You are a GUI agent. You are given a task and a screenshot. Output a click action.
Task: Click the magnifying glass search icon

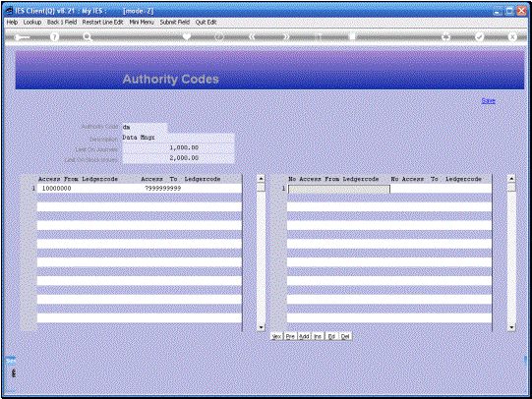88,37
